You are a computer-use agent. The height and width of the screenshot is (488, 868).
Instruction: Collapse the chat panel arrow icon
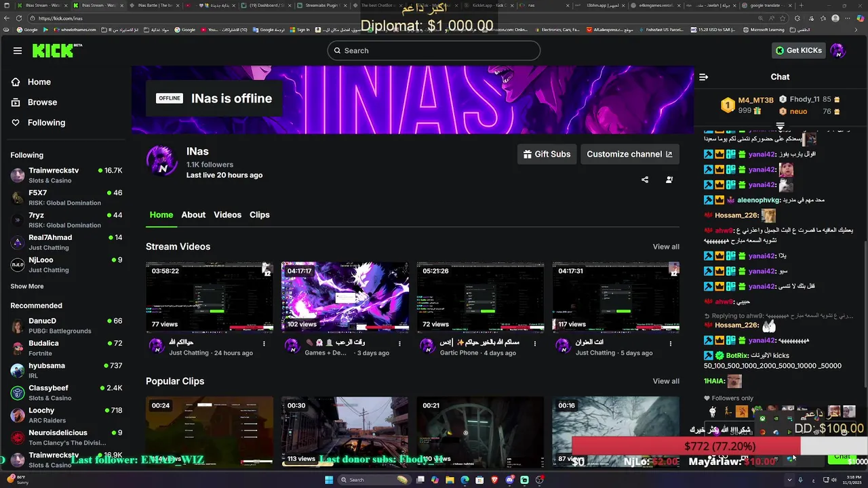(x=703, y=77)
